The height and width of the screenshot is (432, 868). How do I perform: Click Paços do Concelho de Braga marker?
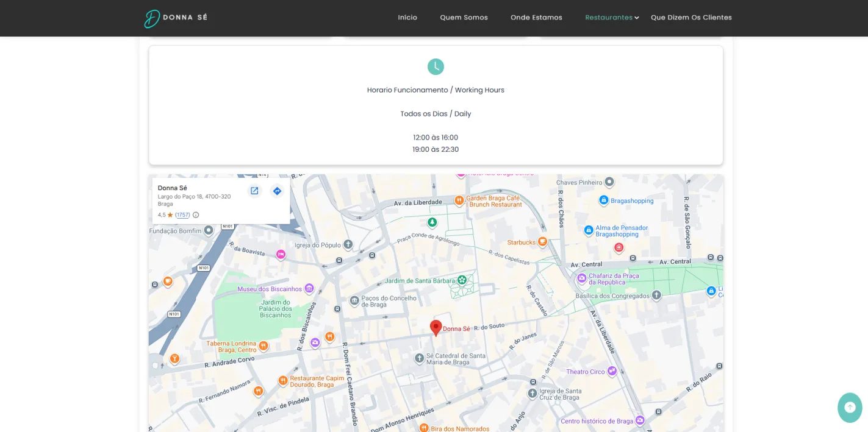tap(354, 301)
